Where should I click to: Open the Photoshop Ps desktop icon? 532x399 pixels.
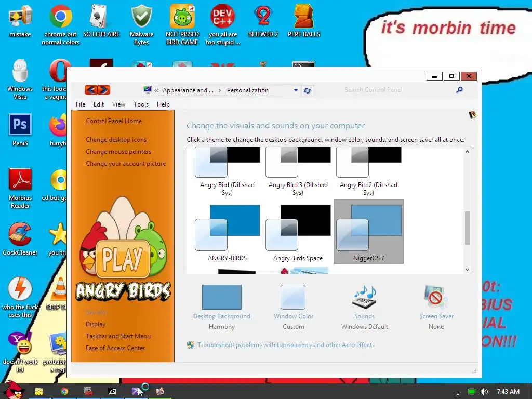pyautogui.click(x=20, y=129)
